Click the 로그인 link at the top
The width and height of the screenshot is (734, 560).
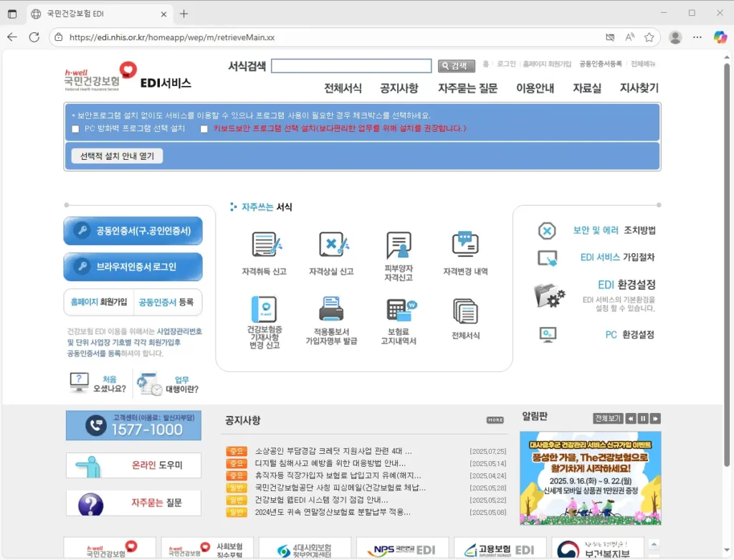click(x=506, y=63)
